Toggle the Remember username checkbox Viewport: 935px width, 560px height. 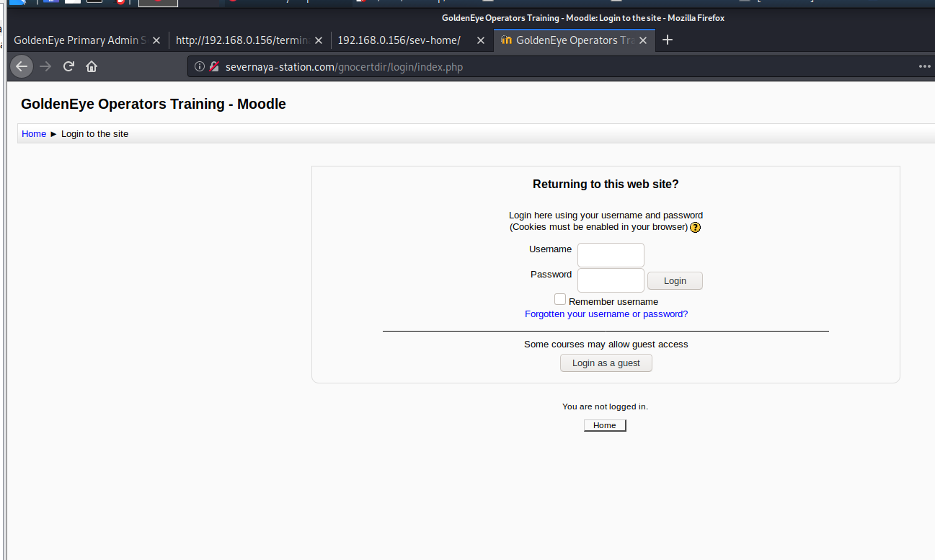560,299
